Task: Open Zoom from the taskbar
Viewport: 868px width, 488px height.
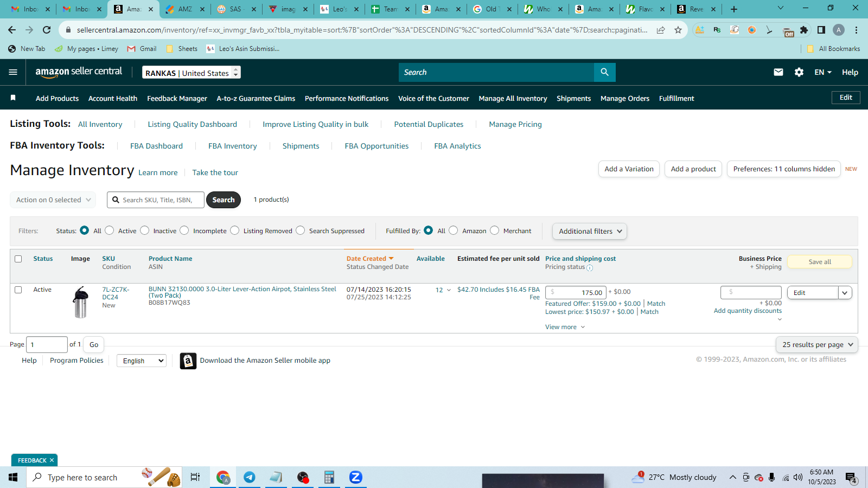Action: click(355, 477)
